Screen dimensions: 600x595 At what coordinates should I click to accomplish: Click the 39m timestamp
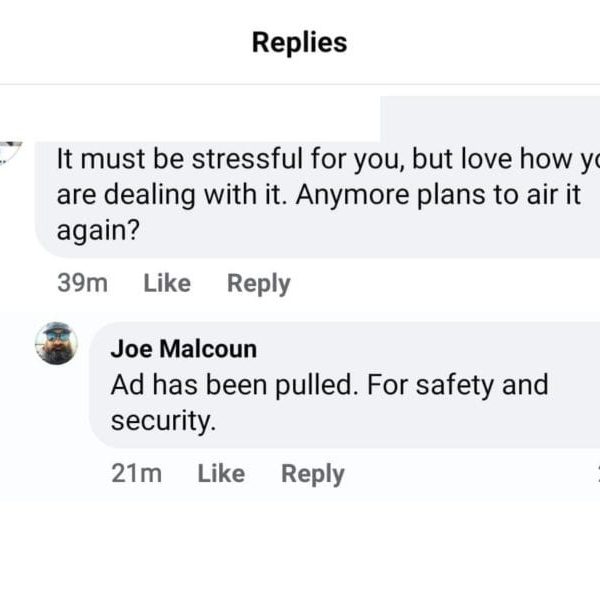click(83, 284)
